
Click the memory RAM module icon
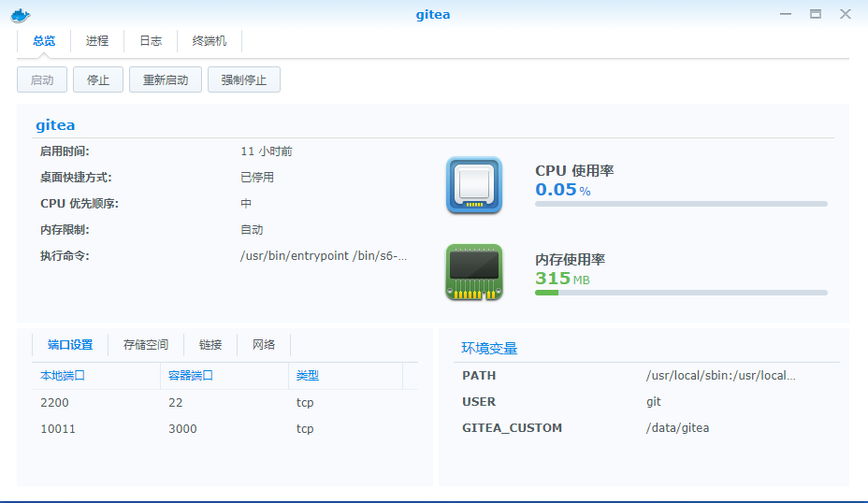(473, 272)
